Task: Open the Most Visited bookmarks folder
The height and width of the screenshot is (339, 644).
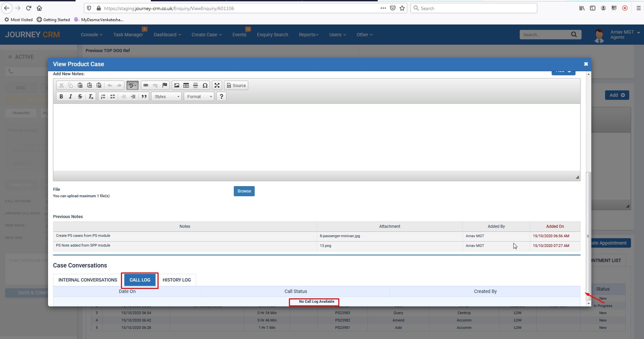Action: click(x=18, y=19)
